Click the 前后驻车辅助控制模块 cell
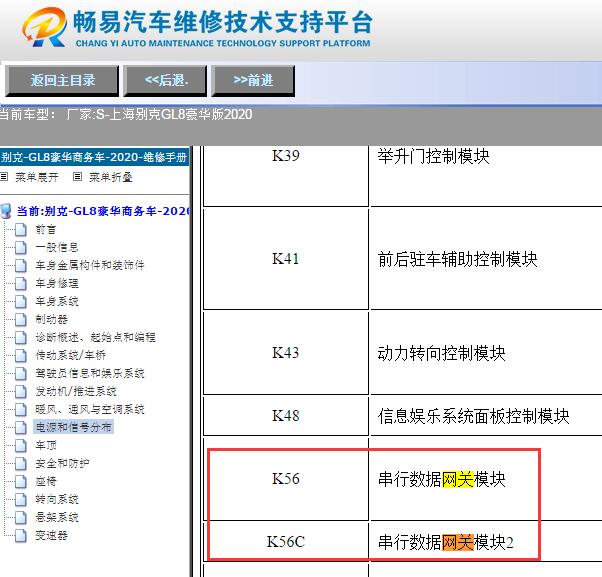 [486, 259]
